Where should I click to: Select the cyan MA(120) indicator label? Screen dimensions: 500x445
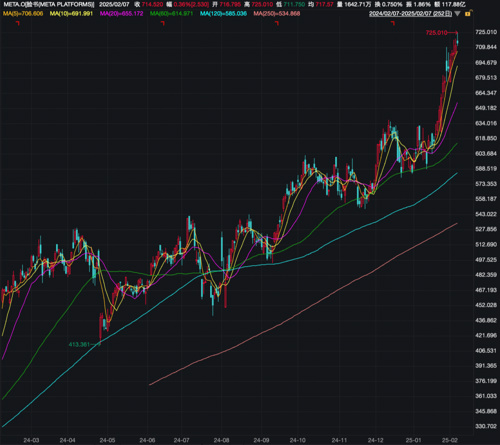tap(223, 14)
